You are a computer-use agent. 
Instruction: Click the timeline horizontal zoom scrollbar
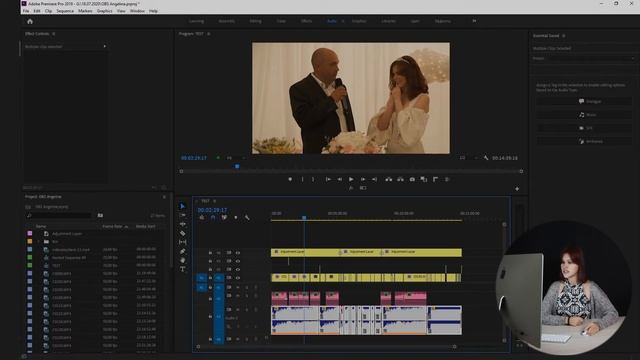[327, 347]
